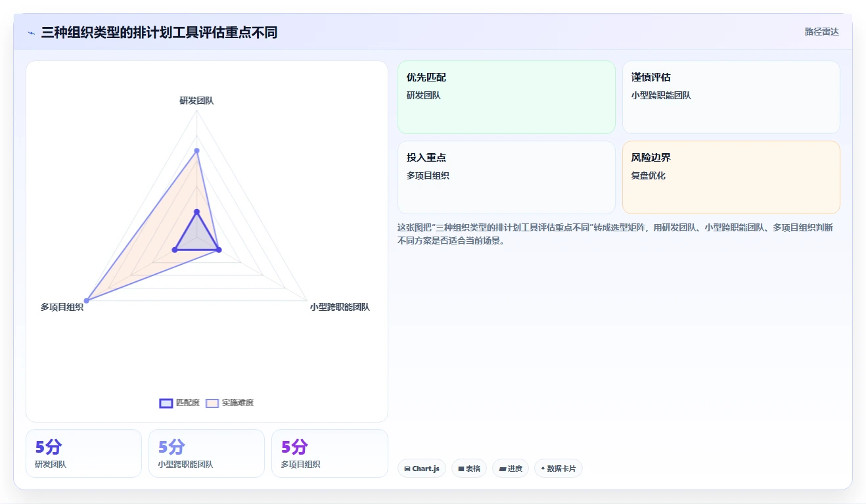Click 小型跨职能团队 text in 谨慎评估 card
The image size is (866, 504).
pos(661,96)
